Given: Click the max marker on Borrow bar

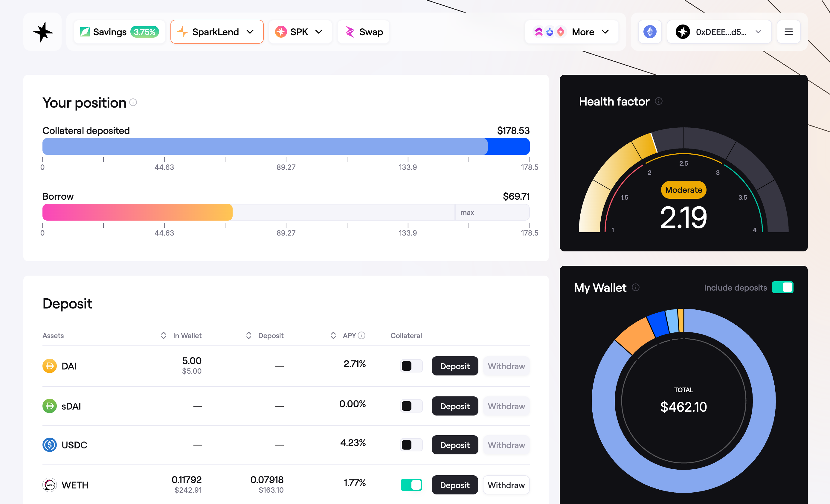Looking at the screenshot, I should 467,213.
